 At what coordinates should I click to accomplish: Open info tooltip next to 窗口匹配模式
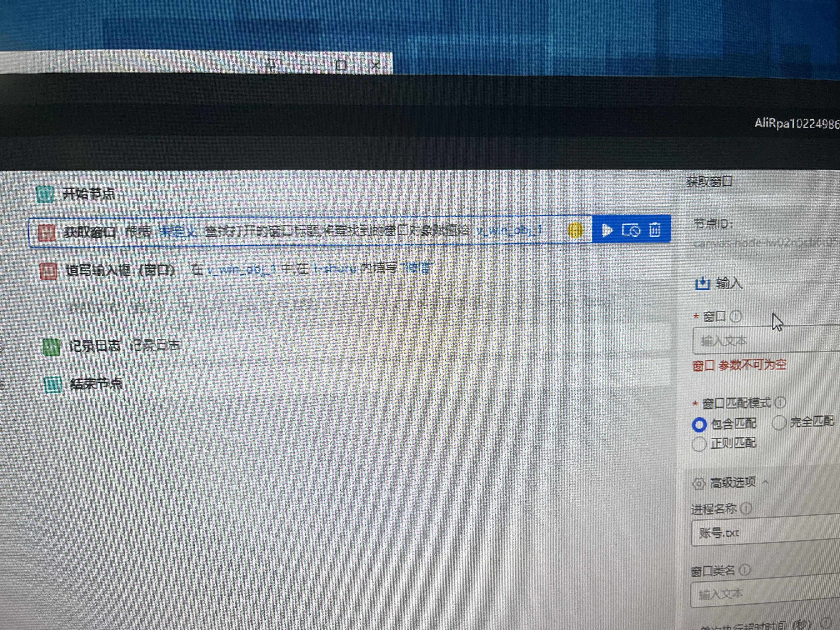coord(780,402)
